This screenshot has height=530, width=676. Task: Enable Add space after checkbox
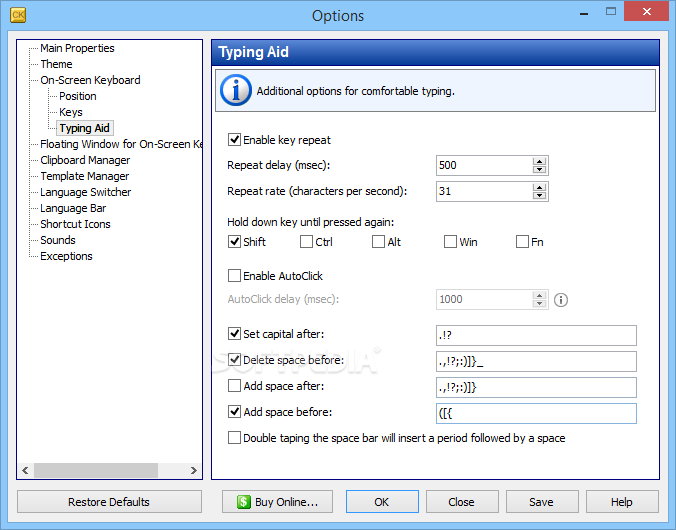pos(234,386)
